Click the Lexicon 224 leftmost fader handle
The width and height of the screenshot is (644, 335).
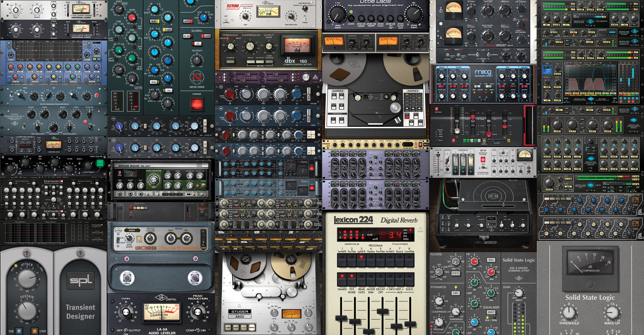click(x=341, y=318)
